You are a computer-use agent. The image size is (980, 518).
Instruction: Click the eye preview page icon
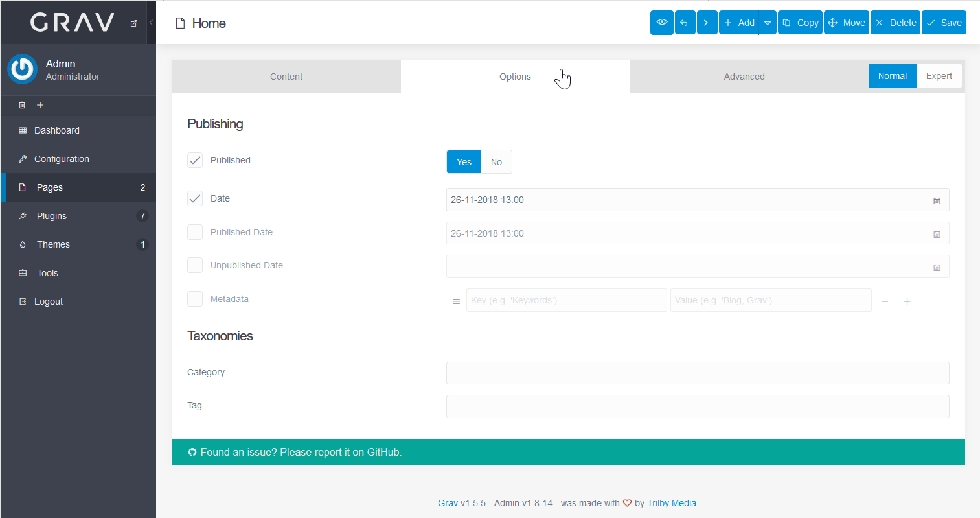[661, 23]
